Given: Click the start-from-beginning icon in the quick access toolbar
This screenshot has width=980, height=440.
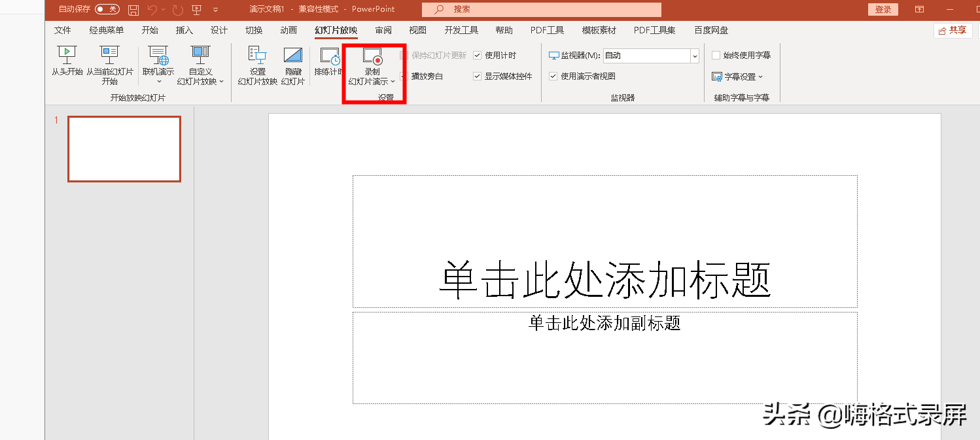Looking at the screenshot, I should point(197,10).
